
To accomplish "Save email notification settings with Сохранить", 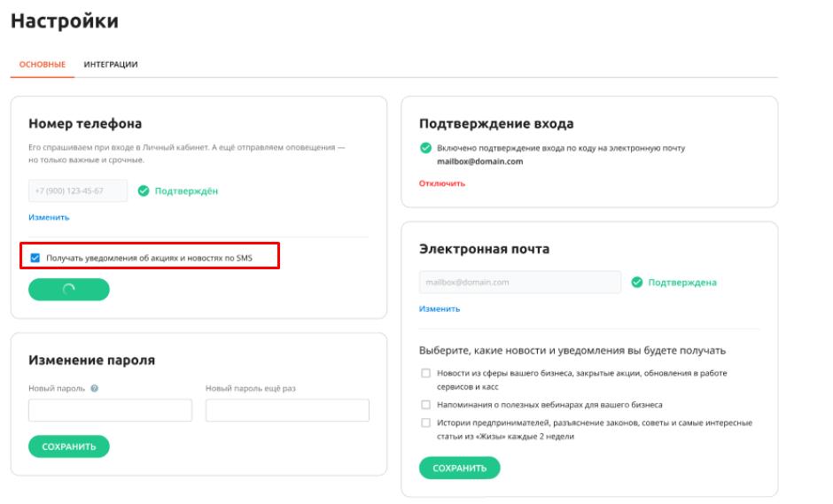I will coord(460,468).
